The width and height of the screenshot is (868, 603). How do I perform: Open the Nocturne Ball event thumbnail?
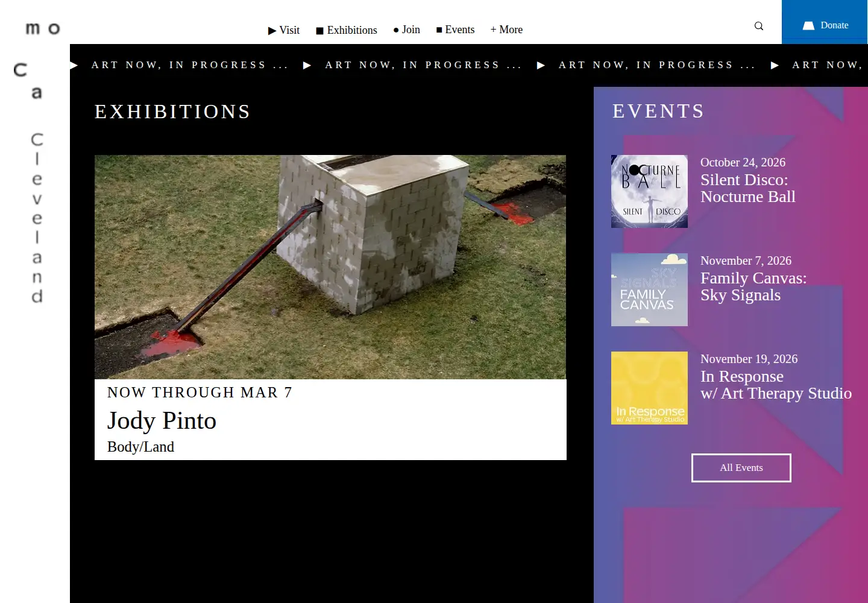649,191
